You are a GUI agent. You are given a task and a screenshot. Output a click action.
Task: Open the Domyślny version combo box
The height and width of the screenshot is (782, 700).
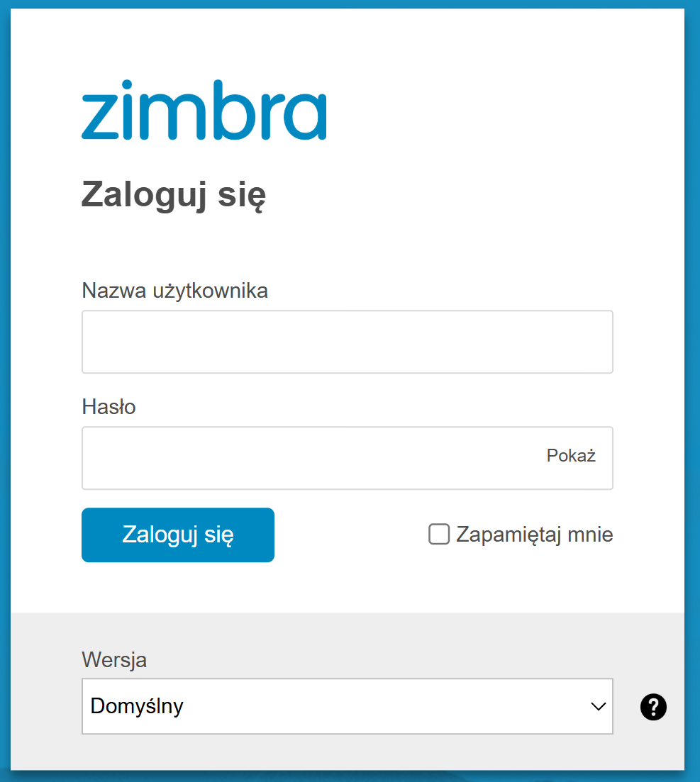[x=333, y=706]
